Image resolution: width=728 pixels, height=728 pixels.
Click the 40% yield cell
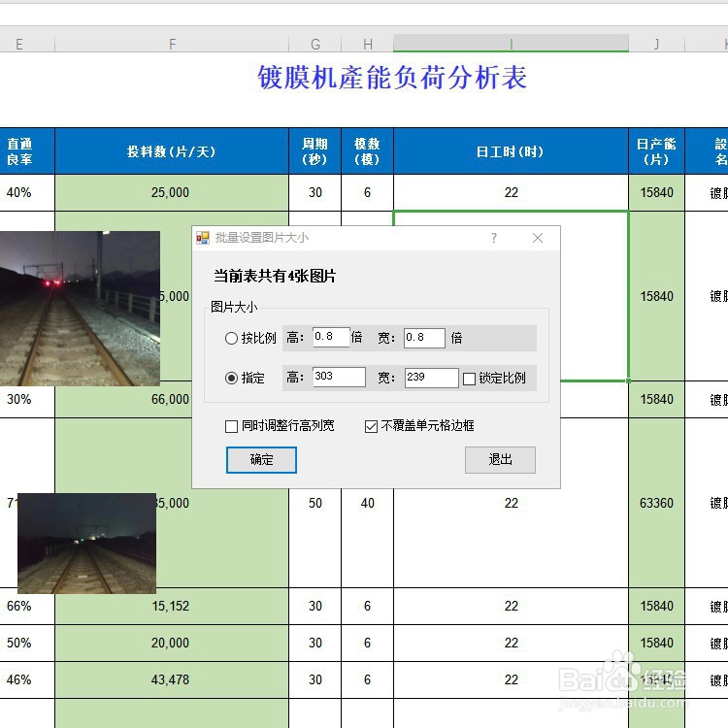coord(27,193)
